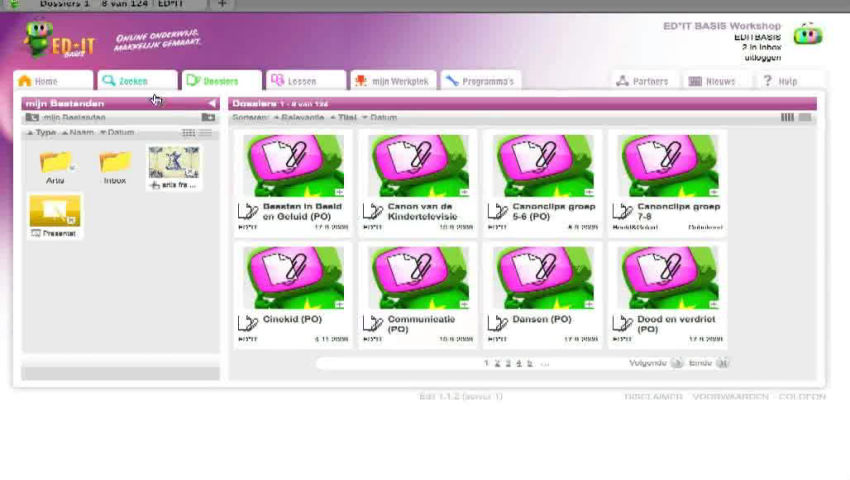Switch dossiers to list view

805,117
